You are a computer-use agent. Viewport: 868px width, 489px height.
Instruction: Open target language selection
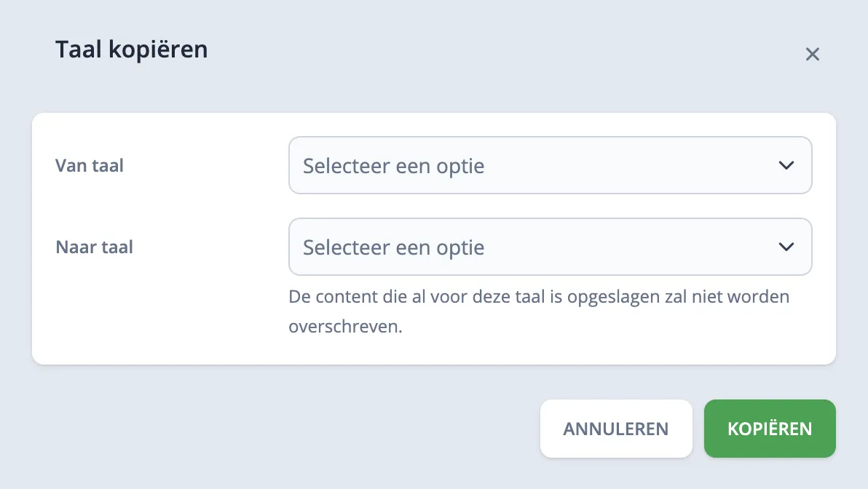coord(551,247)
